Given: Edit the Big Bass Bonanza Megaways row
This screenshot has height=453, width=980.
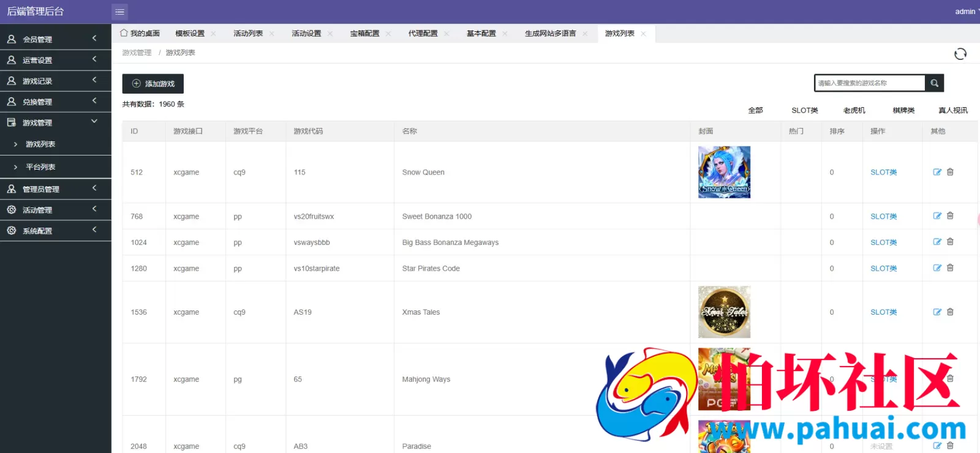Looking at the screenshot, I should 937,242.
